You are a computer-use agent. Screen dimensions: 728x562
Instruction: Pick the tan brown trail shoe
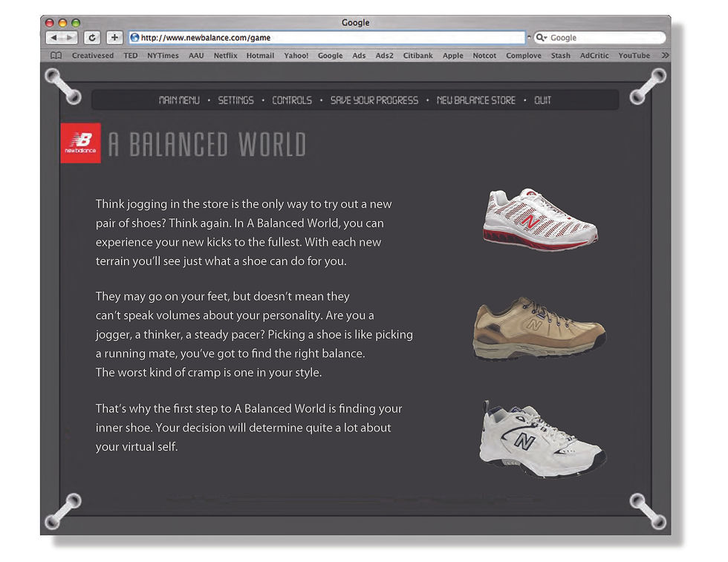[x=539, y=329]
